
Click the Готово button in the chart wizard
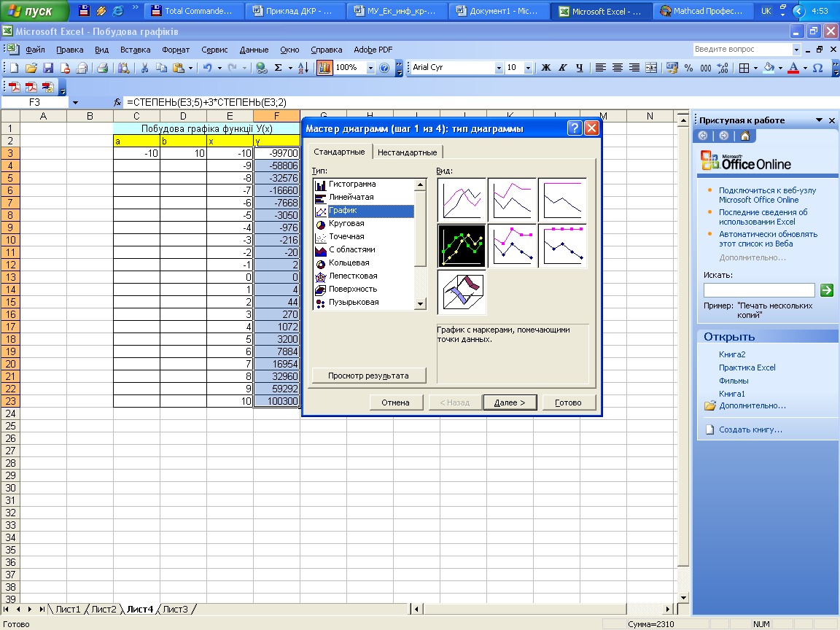569,402
